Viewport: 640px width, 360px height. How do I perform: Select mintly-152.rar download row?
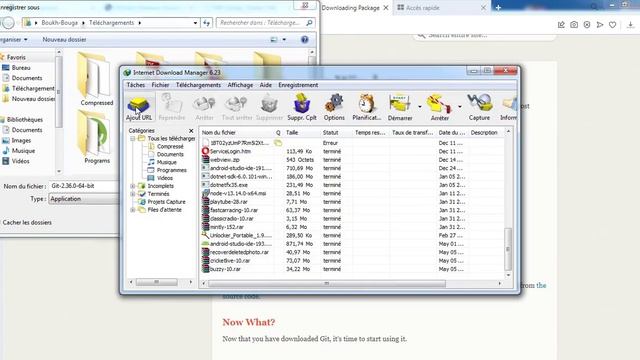click(353, 227)
